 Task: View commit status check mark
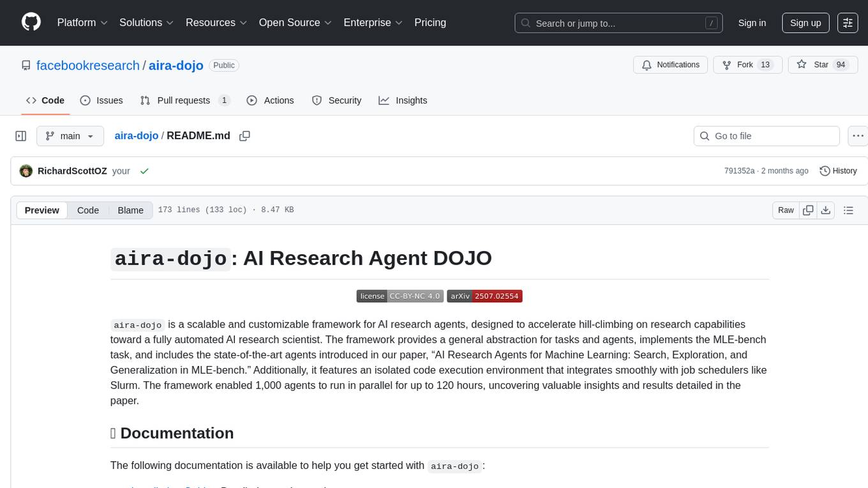click(x=144, y=171)
